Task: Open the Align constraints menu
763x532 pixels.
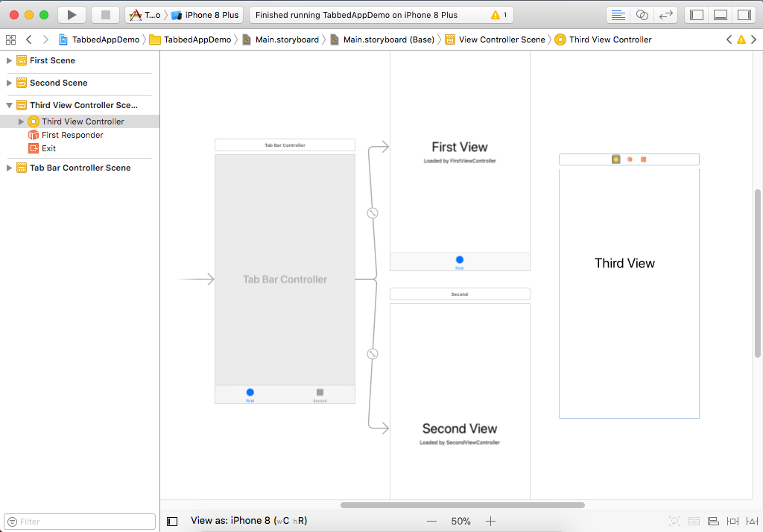Action: (x=713, y=522)
